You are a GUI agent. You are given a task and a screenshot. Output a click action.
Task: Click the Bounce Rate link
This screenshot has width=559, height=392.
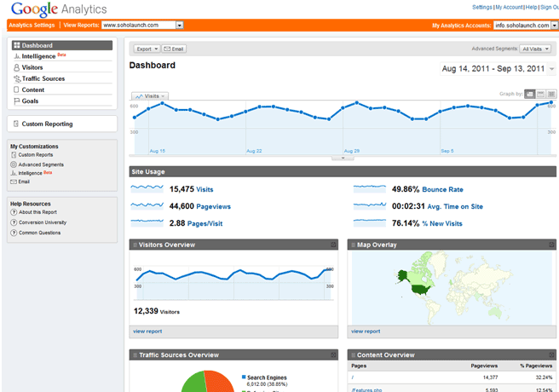444,189
